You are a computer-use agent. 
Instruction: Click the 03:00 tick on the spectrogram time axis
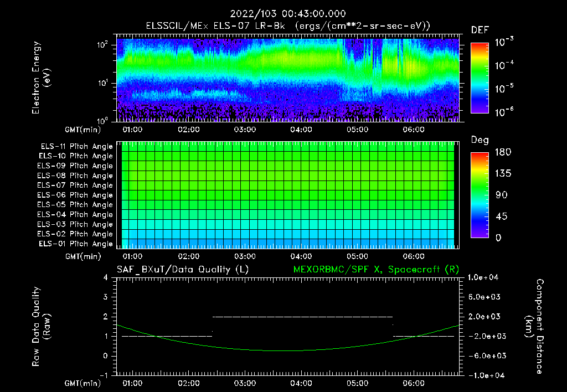(245, 130)
